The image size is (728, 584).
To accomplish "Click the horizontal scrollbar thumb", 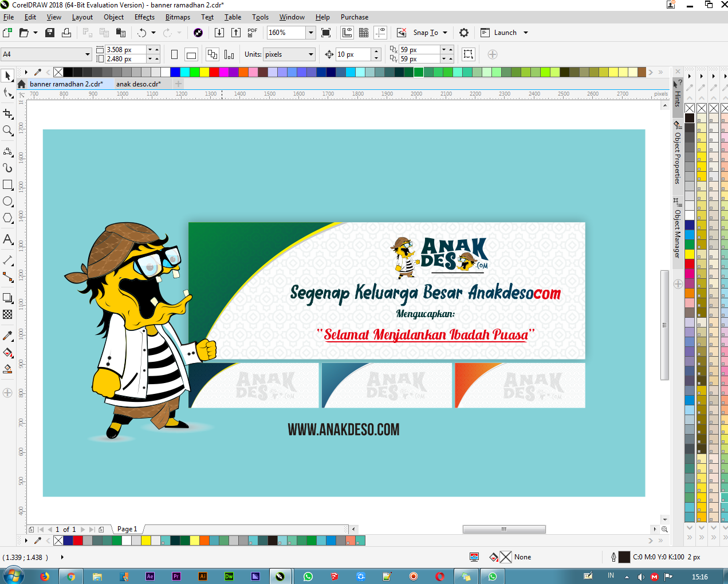I will point(504,529).
